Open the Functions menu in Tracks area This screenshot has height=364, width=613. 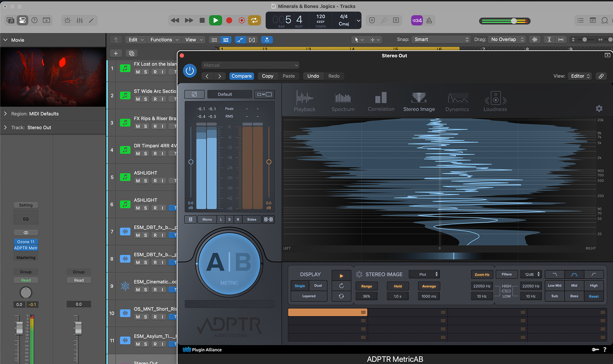[164, 40]
